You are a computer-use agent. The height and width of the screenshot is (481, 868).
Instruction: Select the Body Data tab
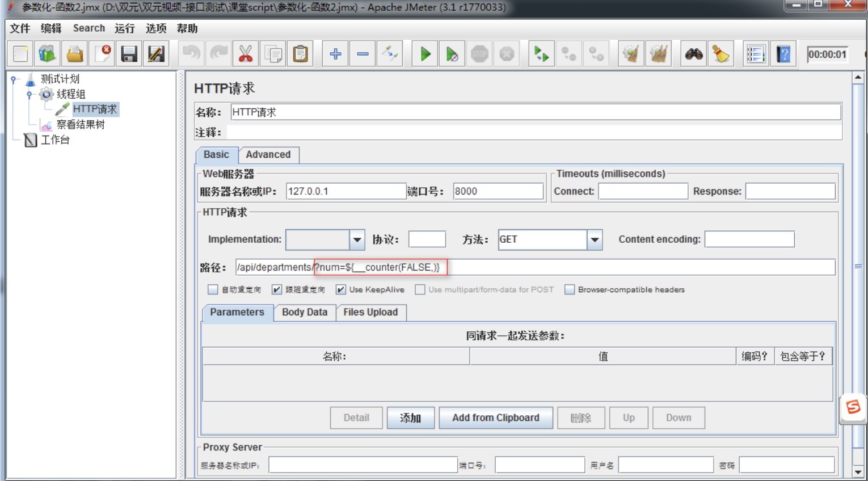click(305, 312)
